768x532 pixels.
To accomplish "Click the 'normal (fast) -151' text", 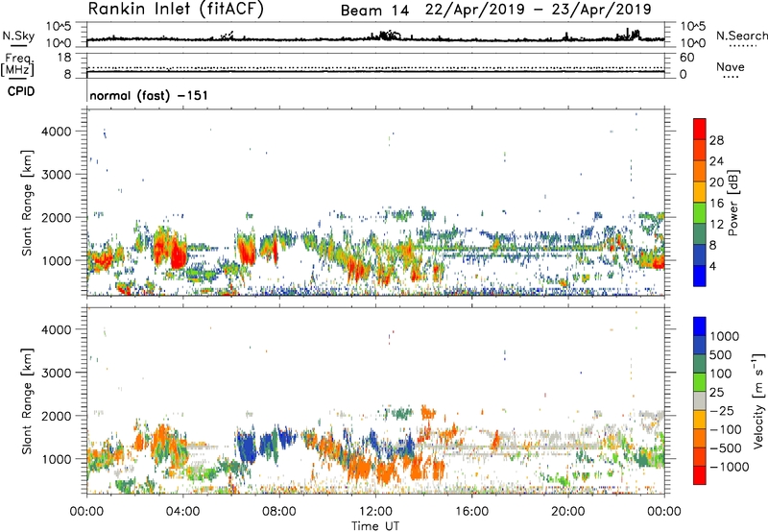I will [x=149, y=95].
